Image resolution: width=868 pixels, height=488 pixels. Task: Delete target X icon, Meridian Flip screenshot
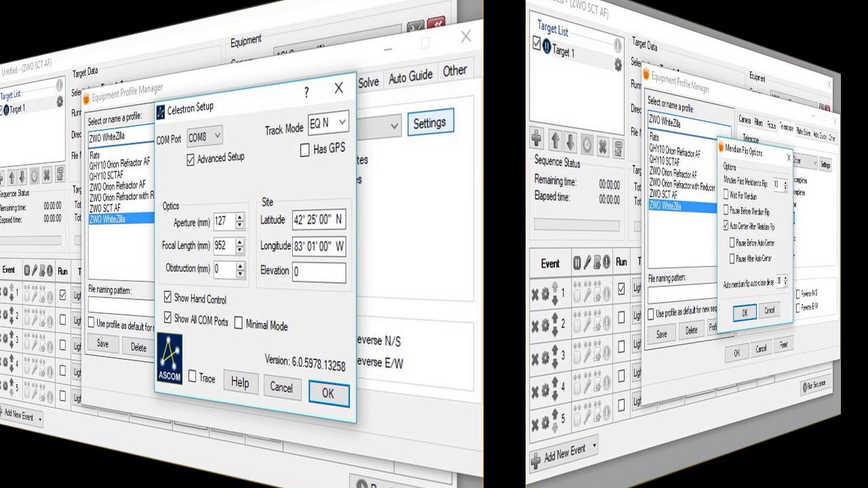602,146
